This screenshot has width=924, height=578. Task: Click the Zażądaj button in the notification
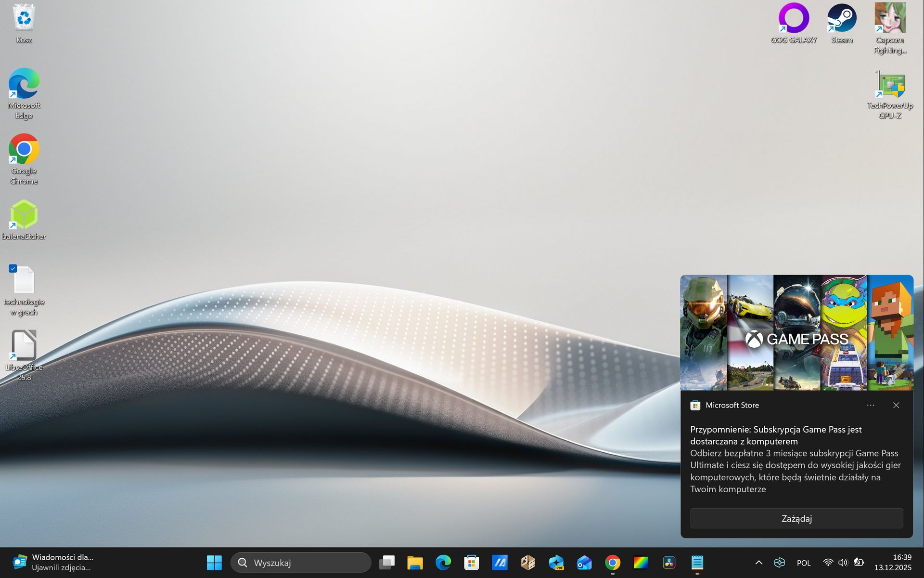[x=796, y=518]
